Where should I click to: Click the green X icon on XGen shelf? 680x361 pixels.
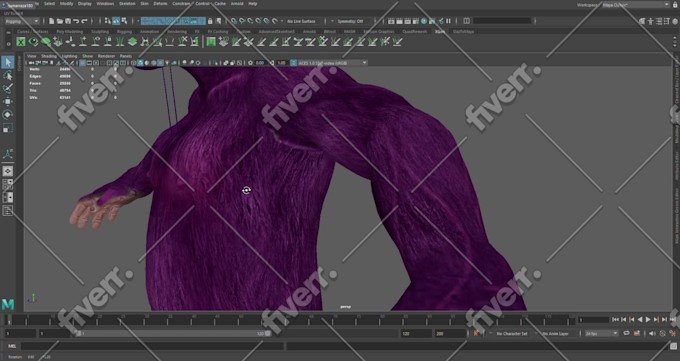point(21,42)
